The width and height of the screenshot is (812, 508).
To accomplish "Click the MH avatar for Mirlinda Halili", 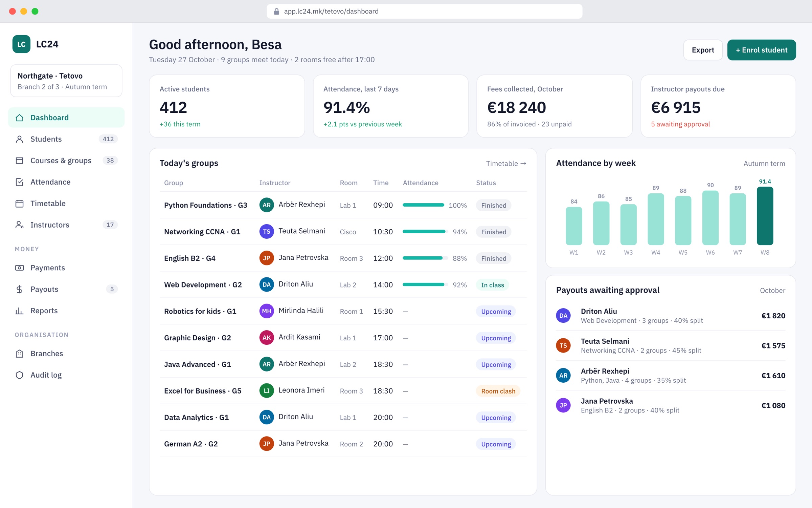I will click(267, 311).
